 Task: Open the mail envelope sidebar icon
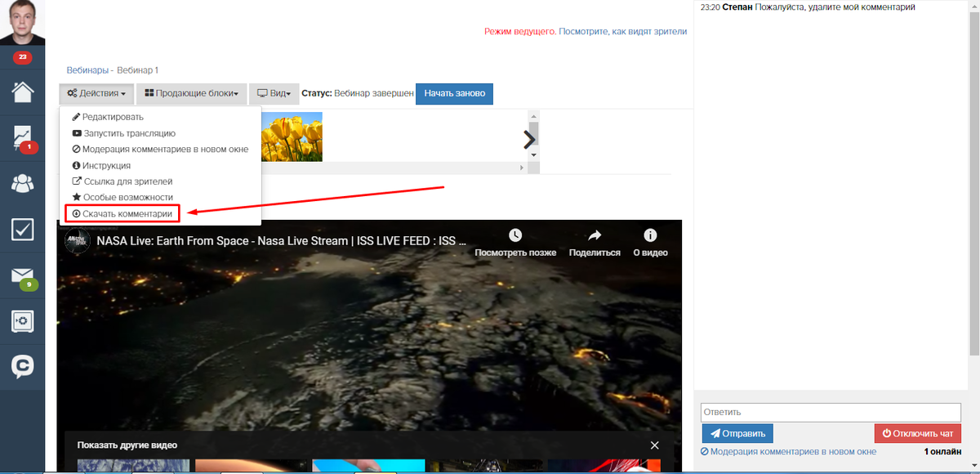pyautogui.click(x=23, y=276)
